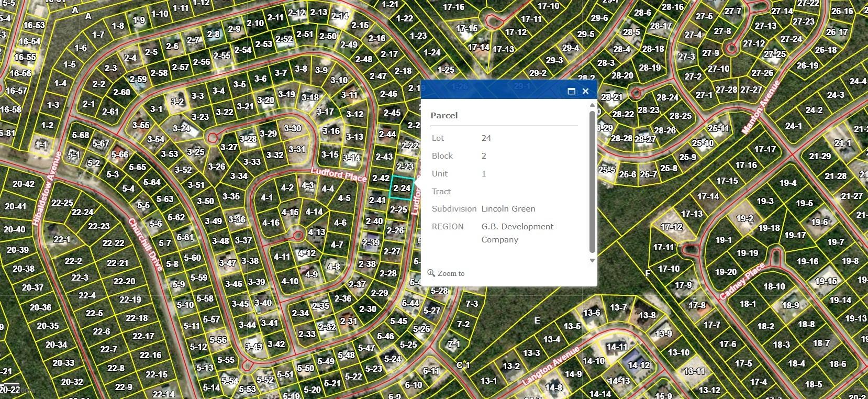Viewport: 868px width, 399px height.
Task: Select parcel 19-2 on the map
Action: [744, 218]
